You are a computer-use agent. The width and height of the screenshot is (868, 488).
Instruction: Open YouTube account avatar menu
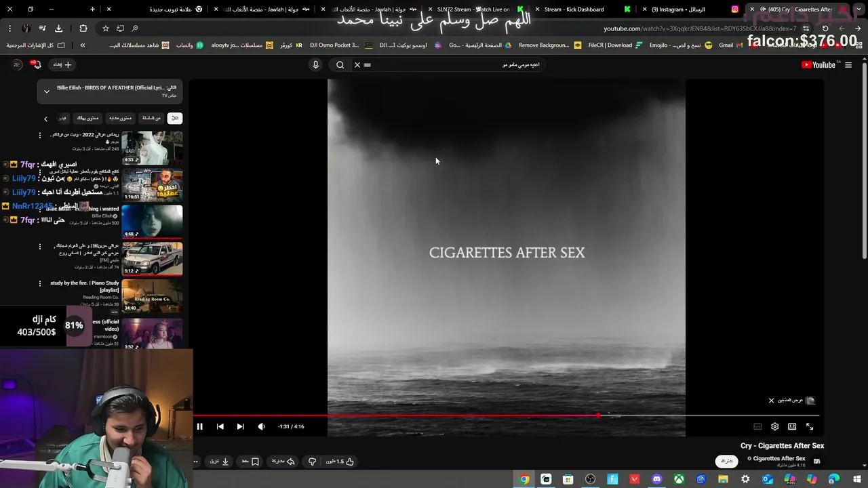(x=18, y=64)
